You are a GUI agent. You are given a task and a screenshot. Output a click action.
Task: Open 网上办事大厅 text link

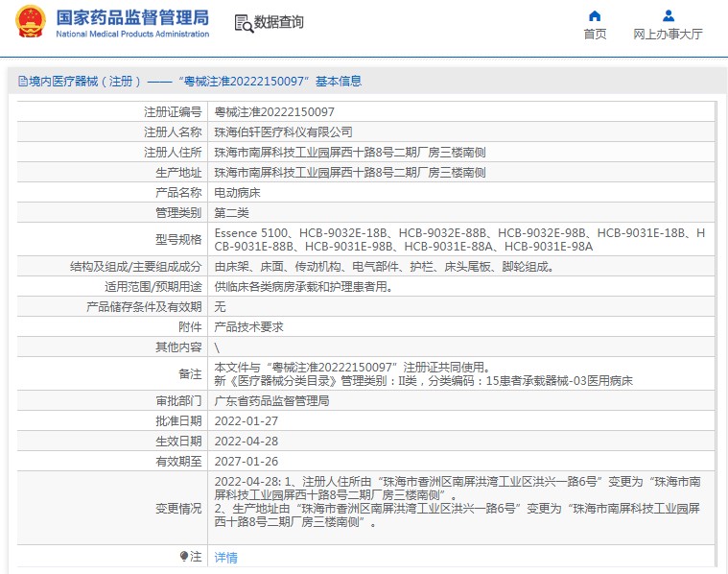click(x=668, y=34)
